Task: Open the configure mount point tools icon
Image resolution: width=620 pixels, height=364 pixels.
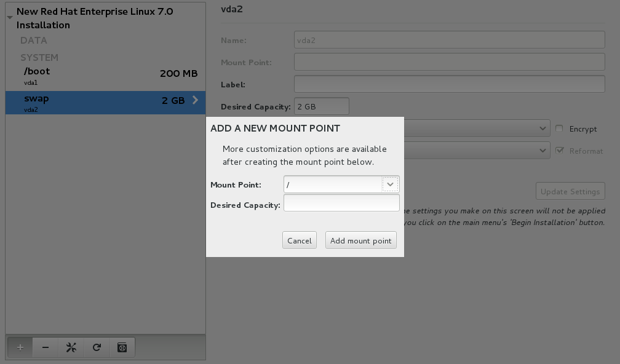Action: 71,347
